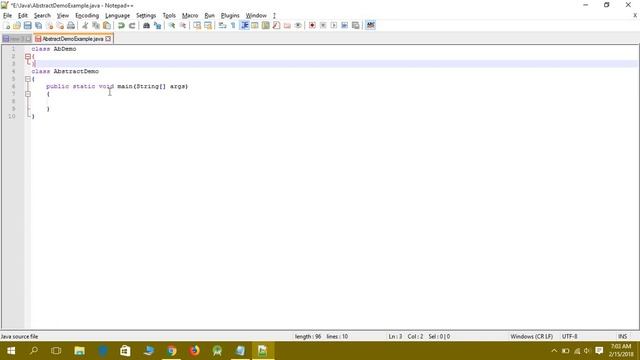Start macro recording with red button
640x360 pixels.
pos(312,25)
